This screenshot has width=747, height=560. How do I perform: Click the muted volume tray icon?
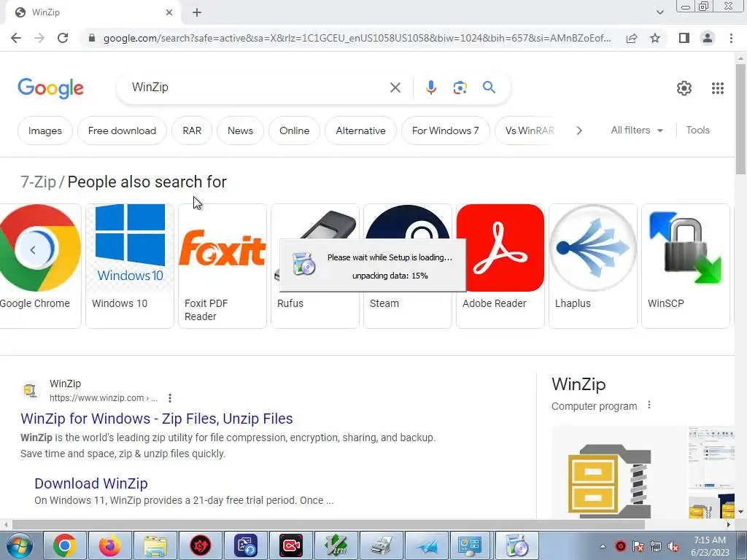pos(673,547)
